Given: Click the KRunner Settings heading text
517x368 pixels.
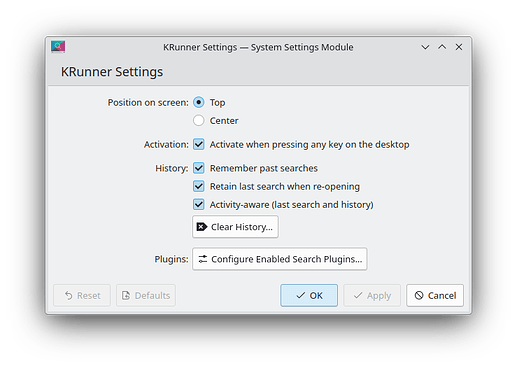Looking at the screenshot, I should point(112,72).
